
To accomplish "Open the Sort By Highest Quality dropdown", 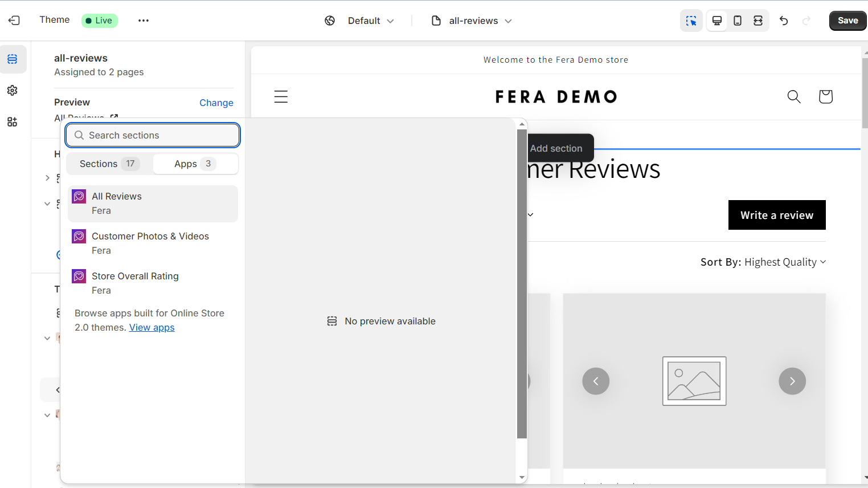I will tap(763, 262).
